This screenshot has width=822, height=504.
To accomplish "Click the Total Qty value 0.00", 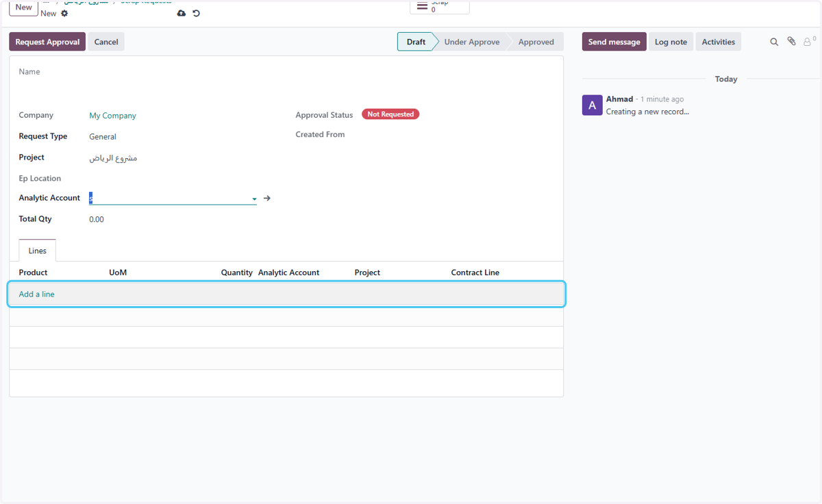I will click(97, 220).
